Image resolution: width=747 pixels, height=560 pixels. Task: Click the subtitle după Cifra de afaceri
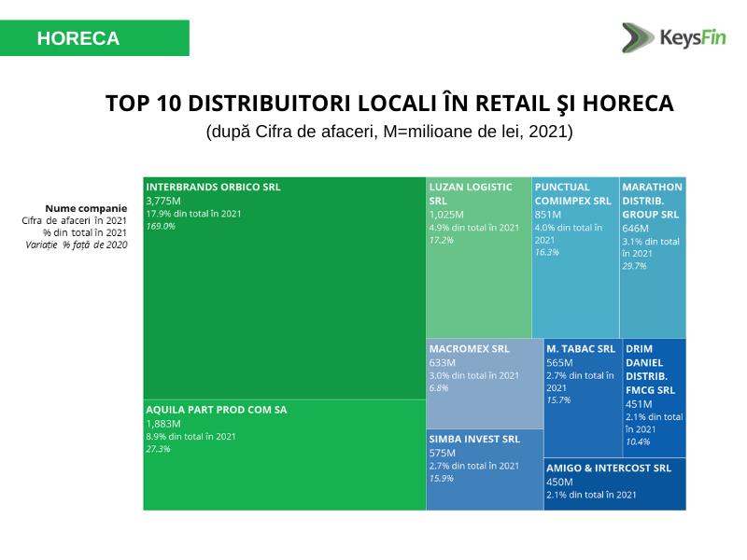(x=389, y=132)
